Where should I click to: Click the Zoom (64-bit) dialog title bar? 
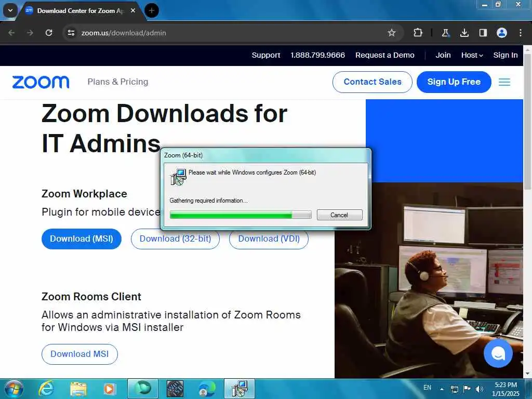(x=265, y=155)
